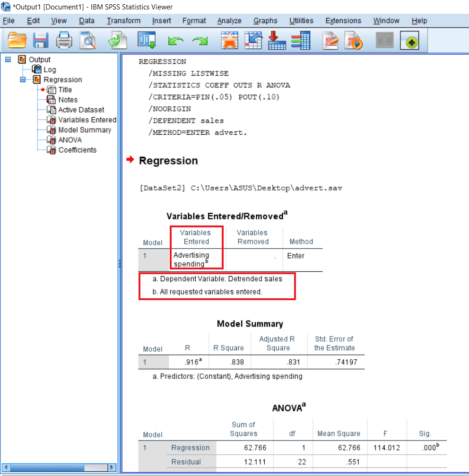Click the Variables Entered table icon
Viewport: 469px width, 476px height.
52,120
